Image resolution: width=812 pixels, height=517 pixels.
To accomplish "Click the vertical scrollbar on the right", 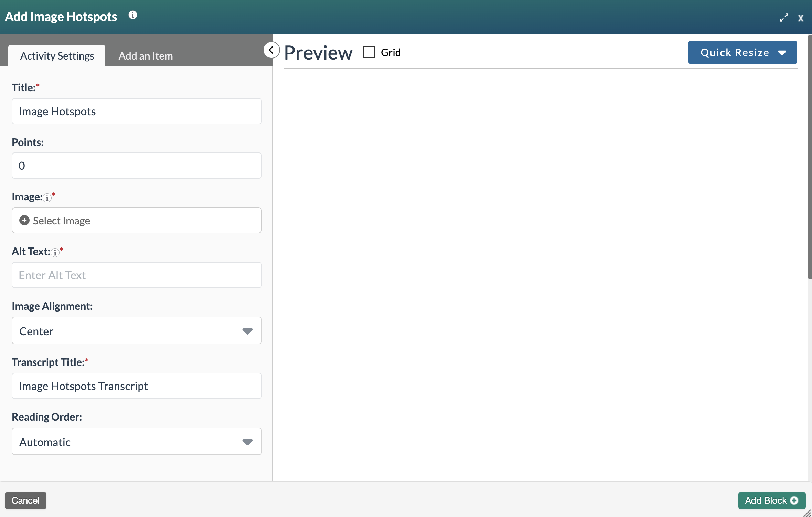I will pos(810,157).
